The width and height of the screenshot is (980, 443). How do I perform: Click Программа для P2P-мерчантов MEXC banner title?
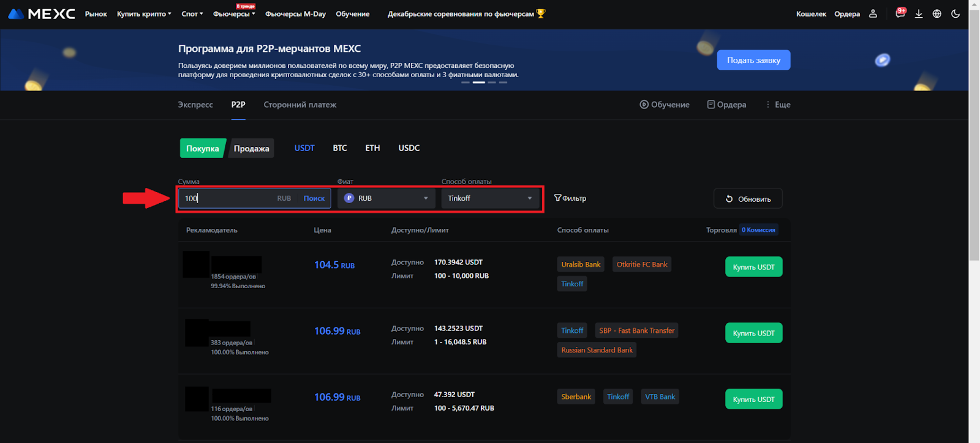pyautogui.click(x=269, y=48)
